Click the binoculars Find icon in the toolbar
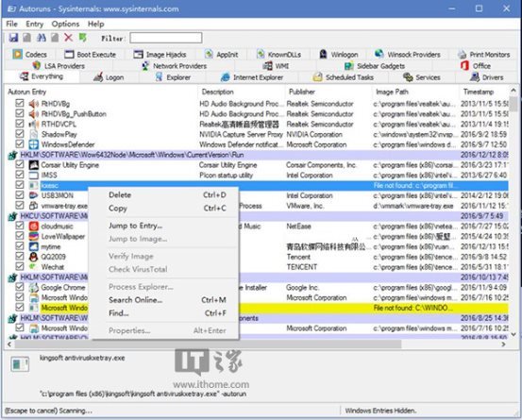This screenshot has width=522, height=420. (42, 38)
